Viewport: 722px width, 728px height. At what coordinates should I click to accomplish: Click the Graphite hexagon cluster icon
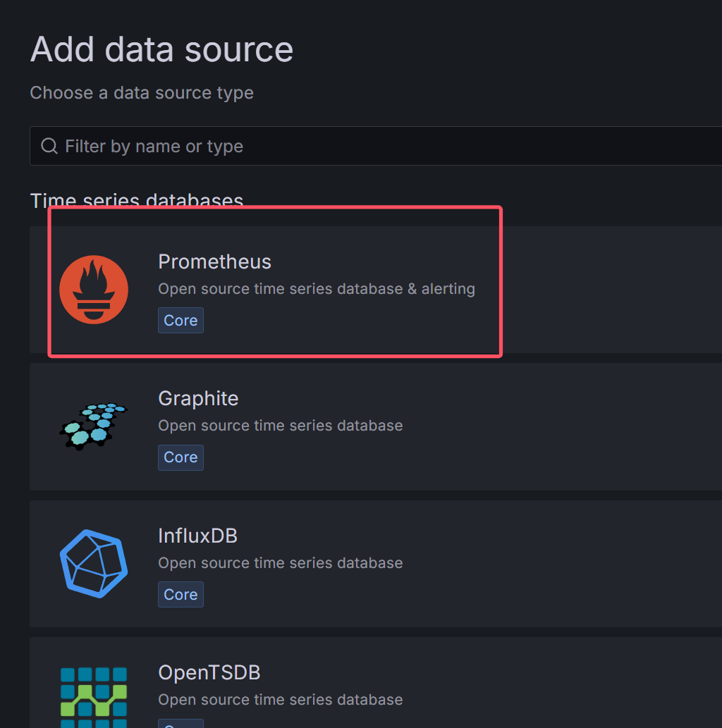pyautogui.click(x=93, y=426)
